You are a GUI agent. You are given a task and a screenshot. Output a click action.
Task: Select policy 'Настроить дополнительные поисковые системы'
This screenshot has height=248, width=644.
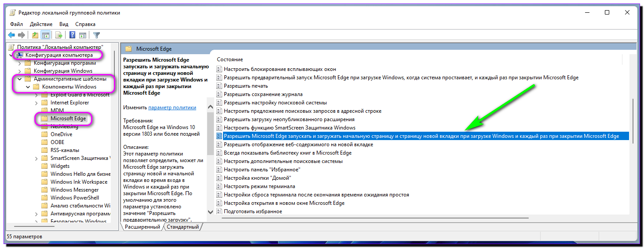tap(283, 161)
